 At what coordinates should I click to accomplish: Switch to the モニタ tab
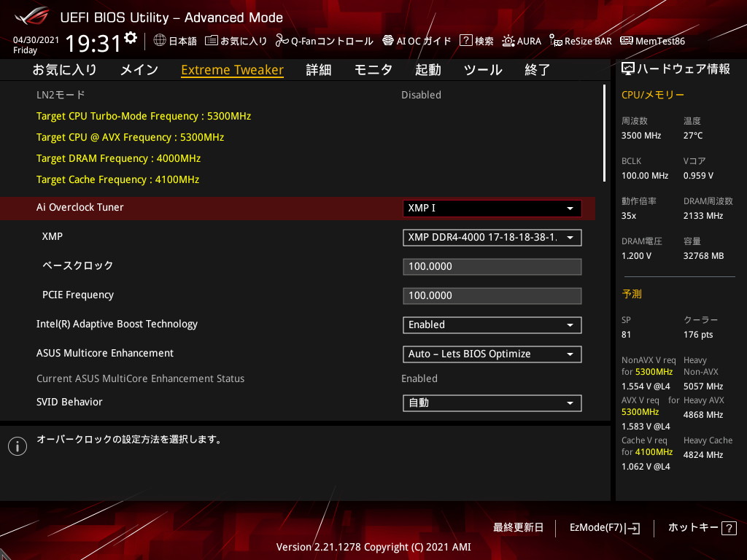[373, 70]
